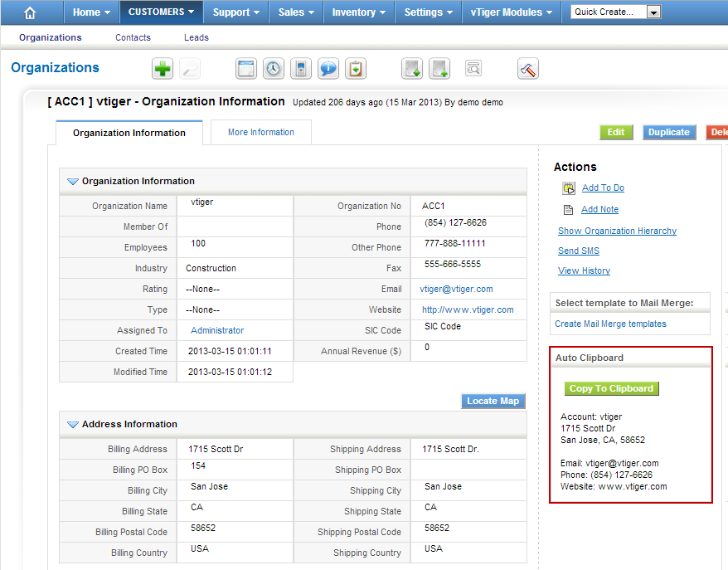
Task: Click the find duplicates icon
Action: point(473,69)
